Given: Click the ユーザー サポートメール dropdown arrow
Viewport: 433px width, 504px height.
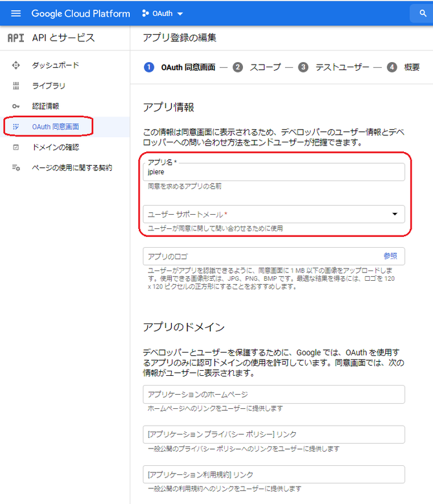Looking at the screenshot, I should pyautogui.click(x=395, y=214).
